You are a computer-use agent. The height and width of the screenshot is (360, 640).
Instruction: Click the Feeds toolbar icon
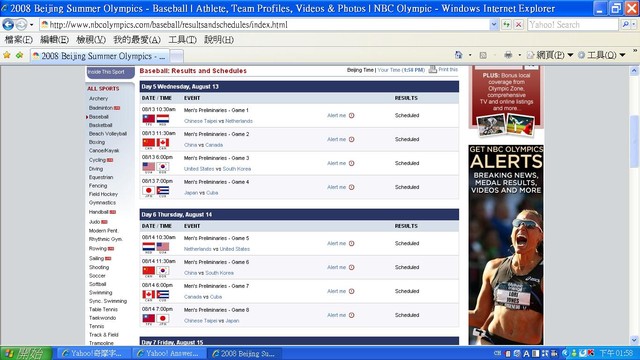click(x=483, y=55)
